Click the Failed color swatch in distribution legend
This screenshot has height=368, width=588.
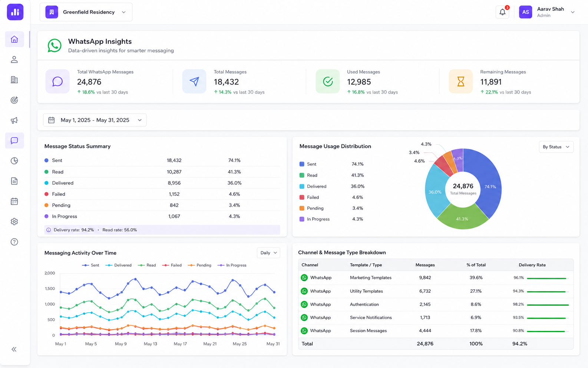click(302, 197)
